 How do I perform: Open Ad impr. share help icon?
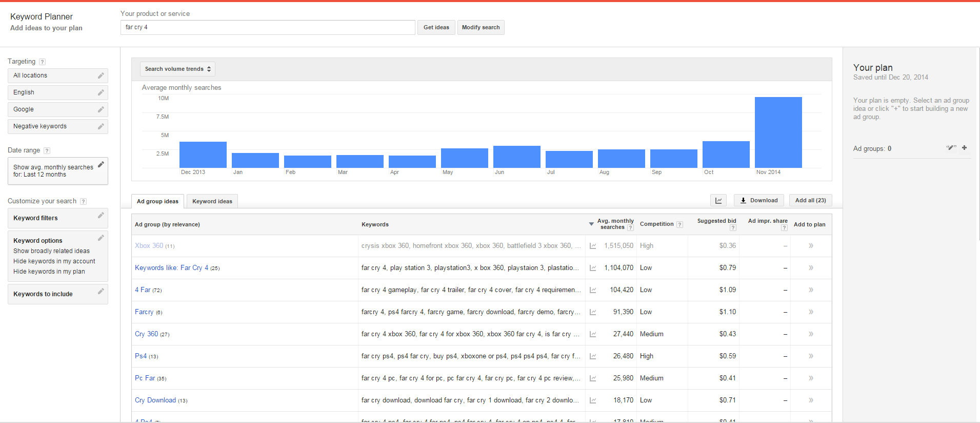[x=784, y=228]
